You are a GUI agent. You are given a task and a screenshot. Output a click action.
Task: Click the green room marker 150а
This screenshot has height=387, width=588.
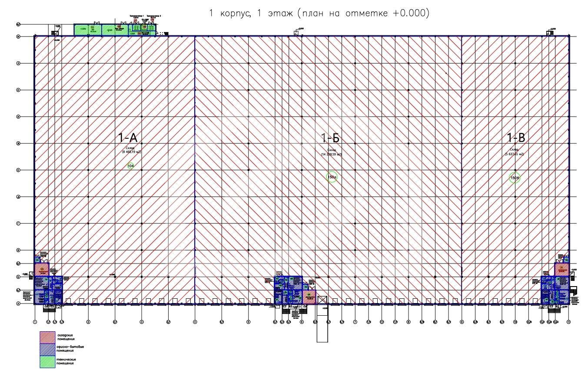(x=332, y=177)
